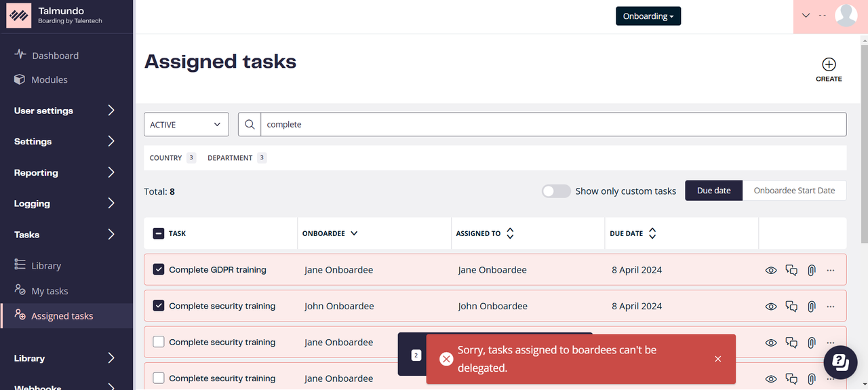The image size is (868, 390).
Task: Toggle Show only custom tasks switch
Action: coord(556,191)
